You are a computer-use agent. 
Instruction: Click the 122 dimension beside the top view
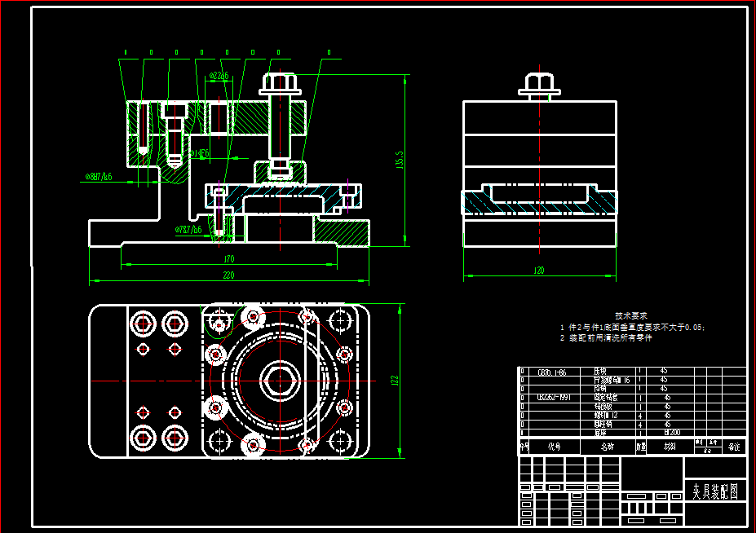coord(395,381)
